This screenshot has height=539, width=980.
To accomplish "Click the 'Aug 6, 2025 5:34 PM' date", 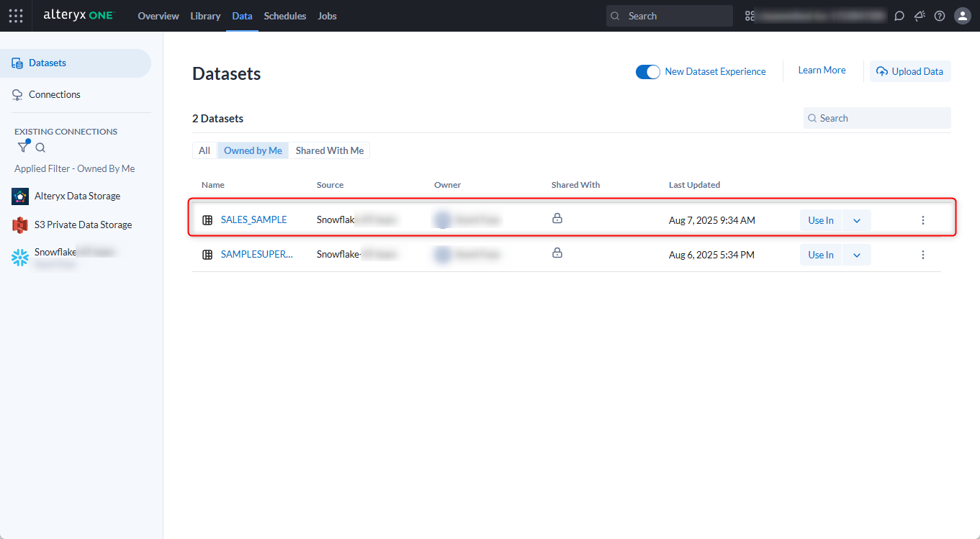I will point(711,255).
